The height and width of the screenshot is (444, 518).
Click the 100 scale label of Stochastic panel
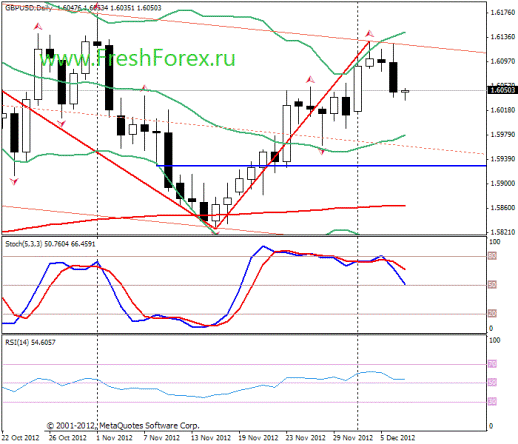[495, 242]
